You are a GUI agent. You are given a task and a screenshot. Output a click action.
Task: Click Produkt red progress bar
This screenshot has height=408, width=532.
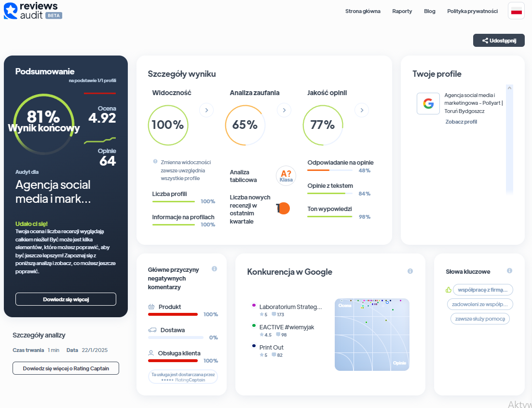(173, 314)
